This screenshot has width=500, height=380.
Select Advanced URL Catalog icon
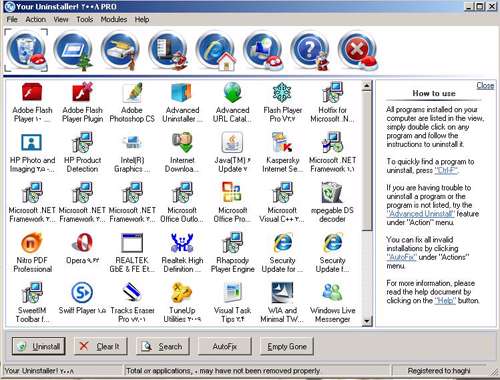pyautogui.click(x=232, y=92)
